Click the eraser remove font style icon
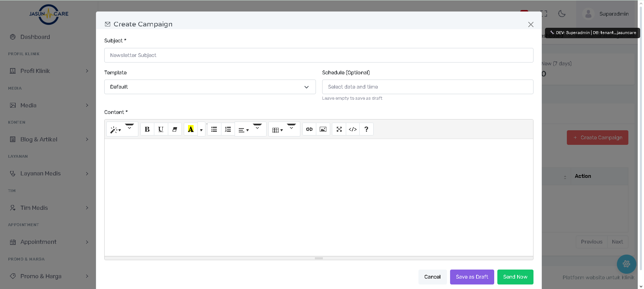This screenshot has height=289, width=644. tap(174, 129)
